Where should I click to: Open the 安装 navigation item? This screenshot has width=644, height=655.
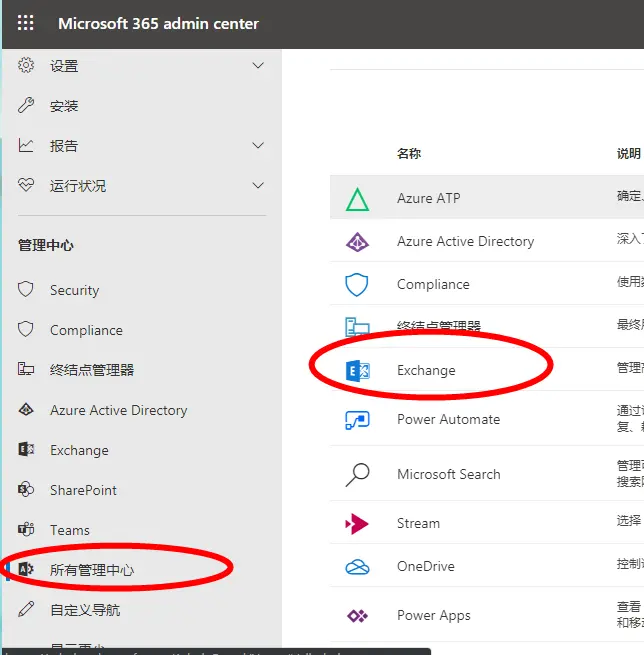pos(64,106)
